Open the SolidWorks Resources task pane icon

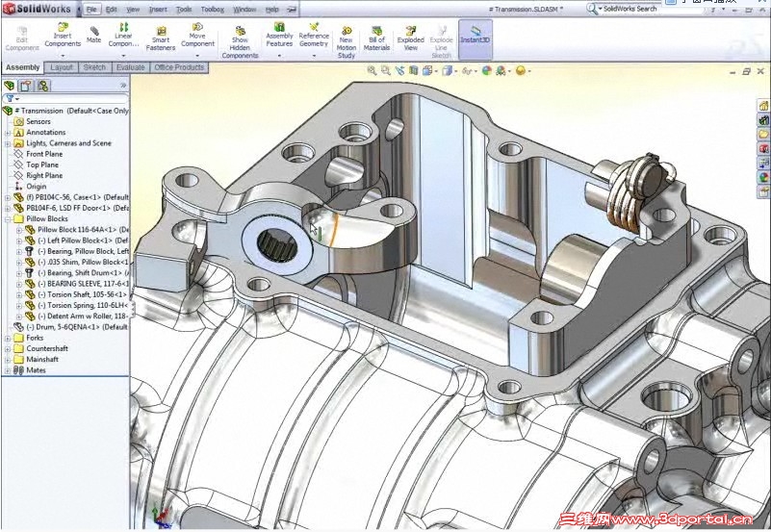[x=763, y=105]
